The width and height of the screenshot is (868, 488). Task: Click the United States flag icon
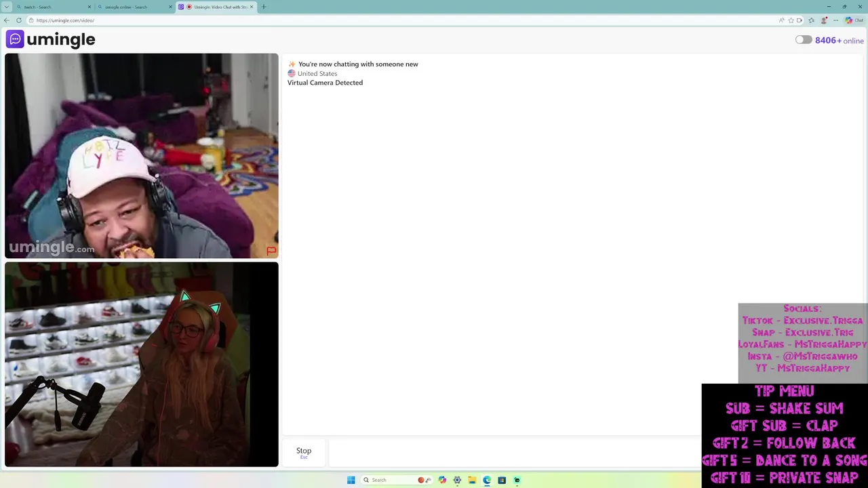[292, 73]
